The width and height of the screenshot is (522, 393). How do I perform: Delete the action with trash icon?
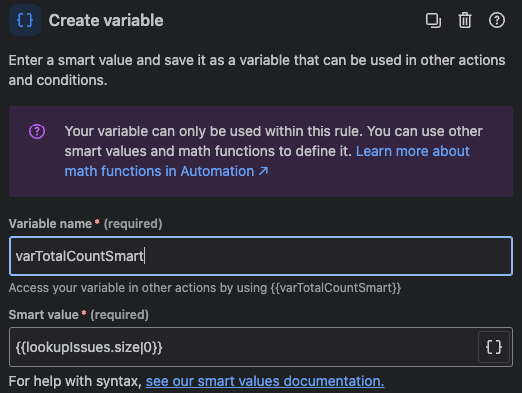465,20
